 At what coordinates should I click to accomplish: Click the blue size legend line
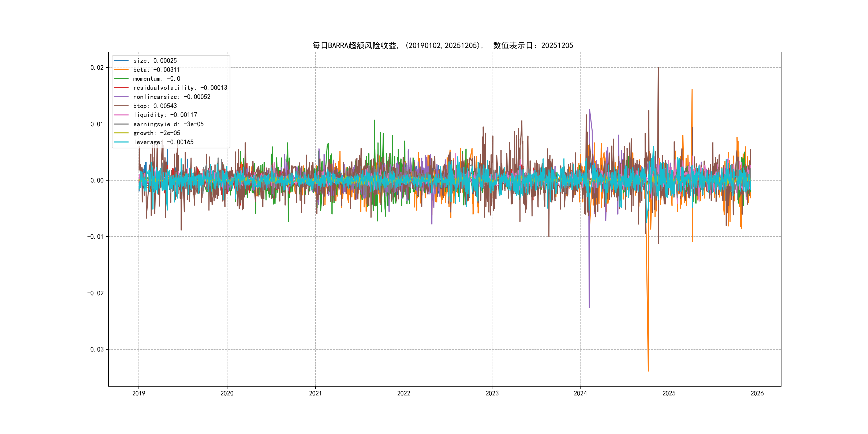pos(121,61)
